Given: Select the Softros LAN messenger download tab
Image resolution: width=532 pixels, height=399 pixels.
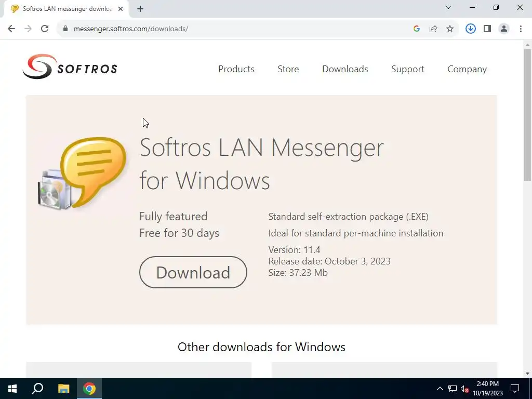Looking at the screenshot, I should [x=66, y=9].
